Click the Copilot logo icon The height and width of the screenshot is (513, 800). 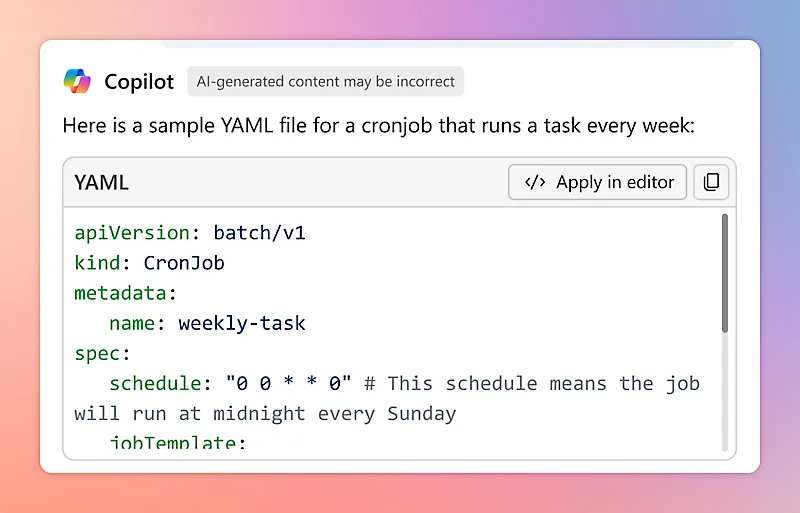tap(77, 81)
